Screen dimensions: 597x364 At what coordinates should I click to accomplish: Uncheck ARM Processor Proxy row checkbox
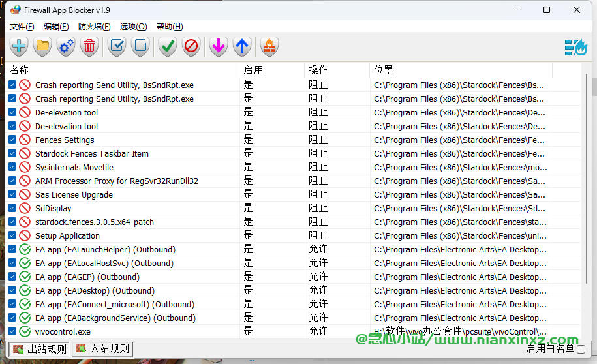pos(12,181)
